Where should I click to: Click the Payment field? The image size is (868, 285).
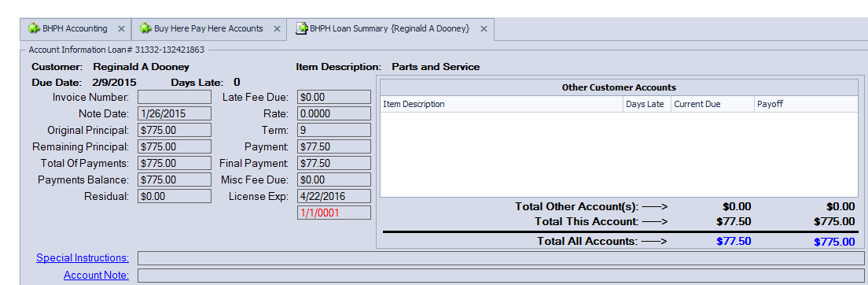point(334,147)
